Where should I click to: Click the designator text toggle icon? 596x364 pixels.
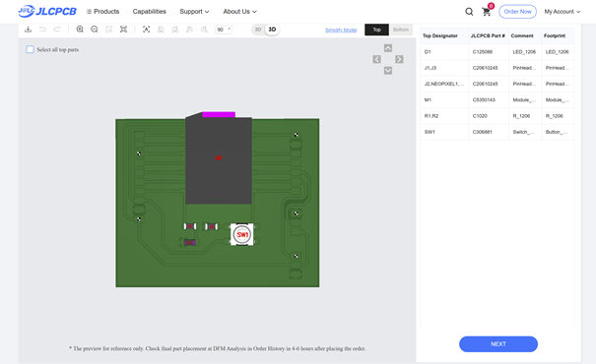[x=147, y=30]
